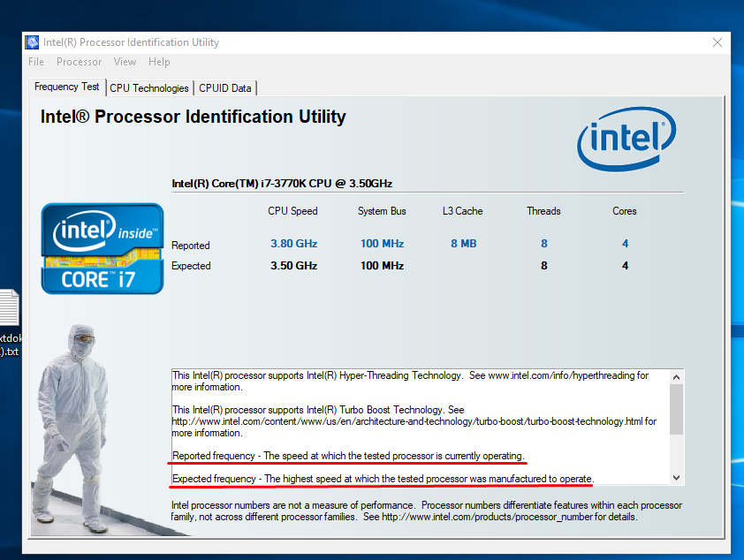Open the File menu

[x=36, y=62]
